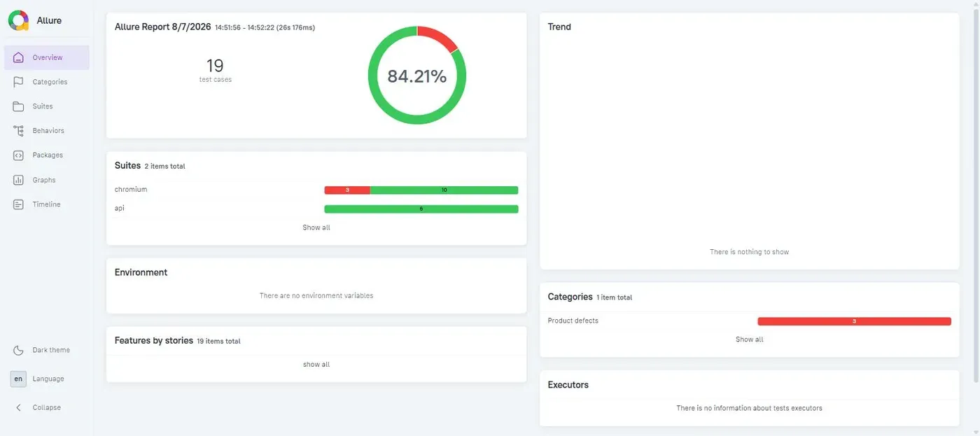Open Product defects category
The height and width of the screenshot is (436, 980).
tap(749, 321)
